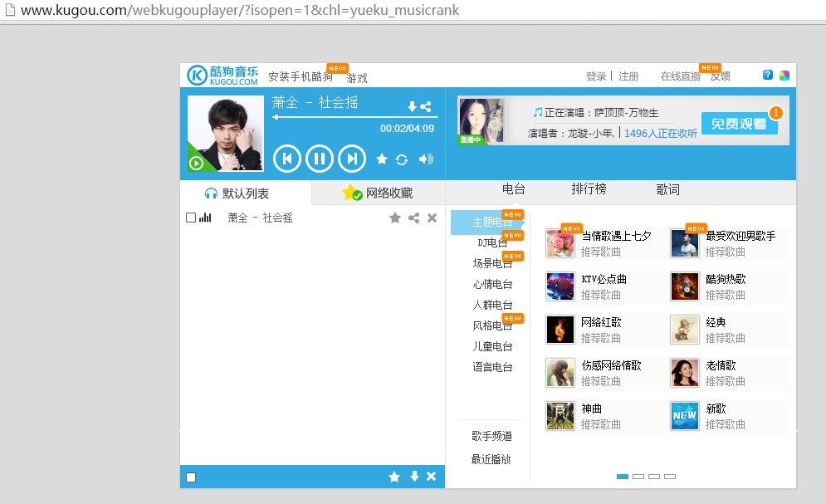The height and width of the screenshot is (504, 826).
Task: Select 语言电台 category
Action: pyautogui.click(x=492, y=367)
